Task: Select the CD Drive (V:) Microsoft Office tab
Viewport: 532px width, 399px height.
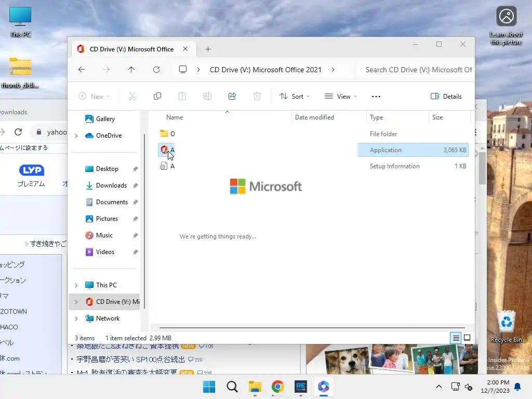Action: 131,49
